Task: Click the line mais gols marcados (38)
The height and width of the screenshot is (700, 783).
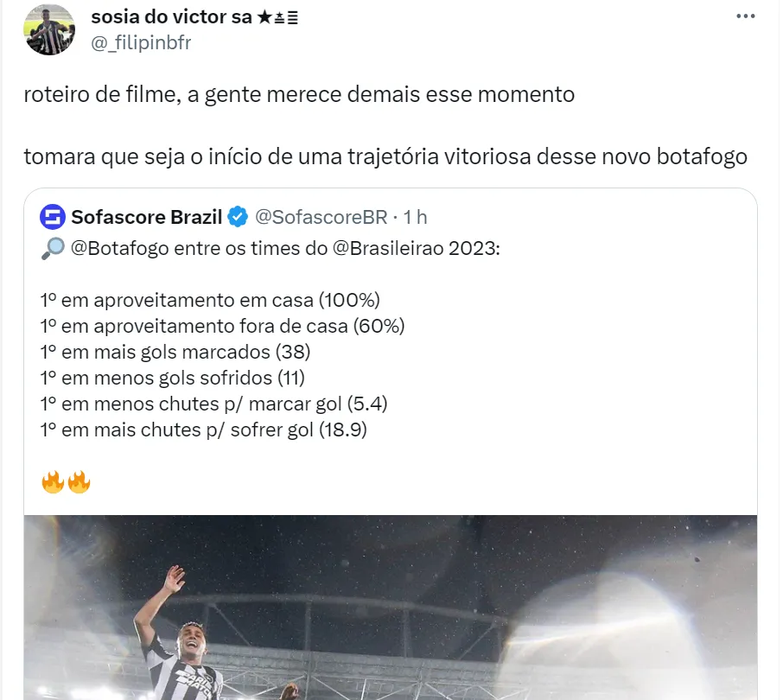Action: point(175,352)
